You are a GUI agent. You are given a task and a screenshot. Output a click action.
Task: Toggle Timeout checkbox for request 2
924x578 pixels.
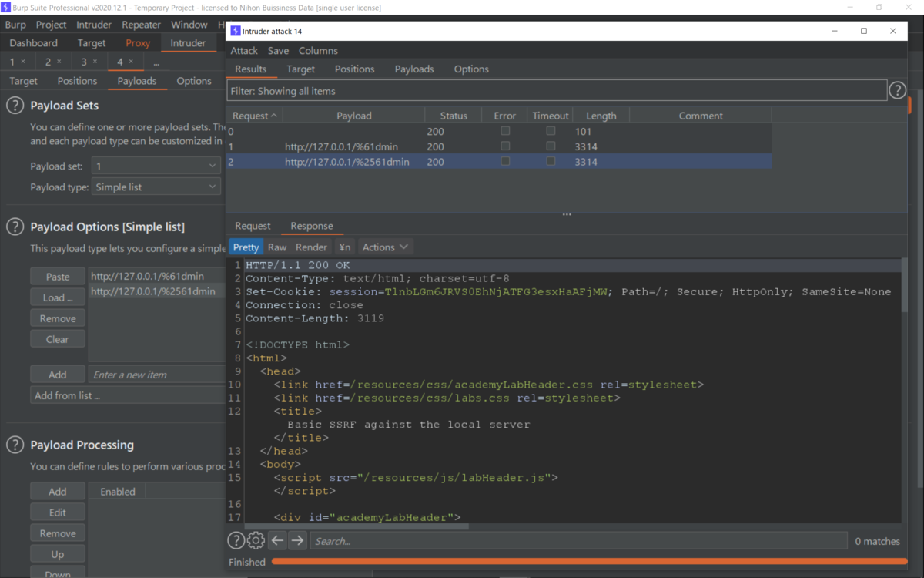click(x=551, y=161)
